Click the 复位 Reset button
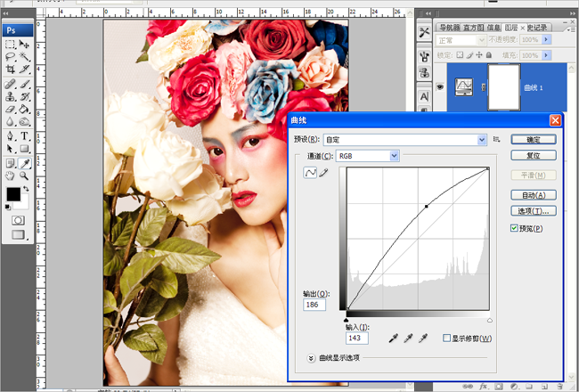Viewport: 579px width, 392px height. click(534, 155)
